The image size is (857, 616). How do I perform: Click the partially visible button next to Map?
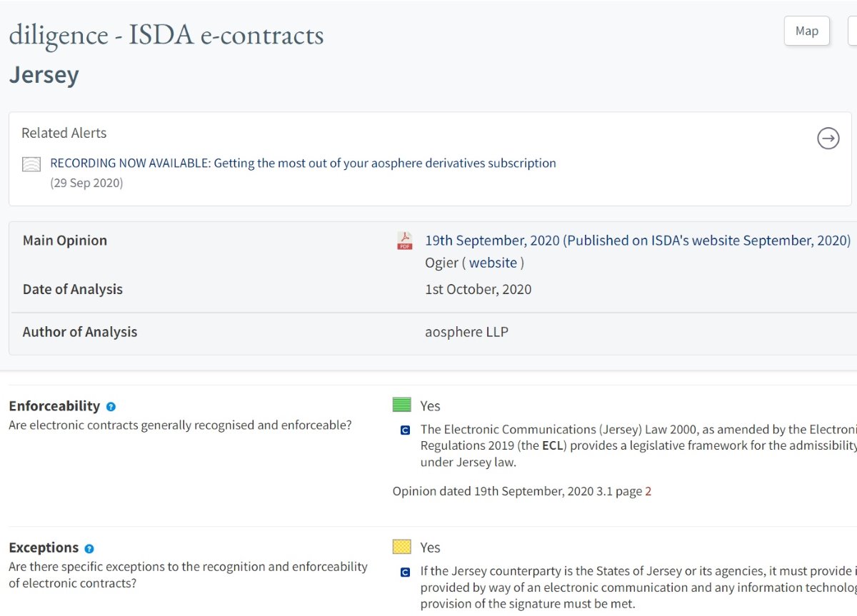click(x=853, y=31)
